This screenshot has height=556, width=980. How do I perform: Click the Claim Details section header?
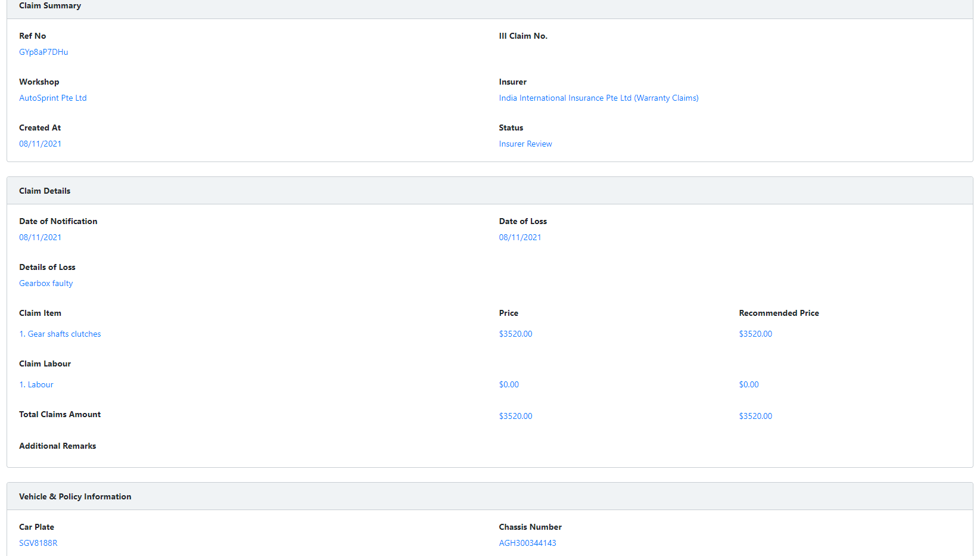[45, 191]
